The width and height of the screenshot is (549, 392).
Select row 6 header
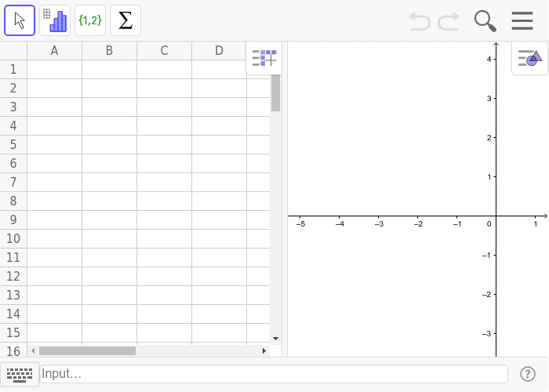click(x=13, y=163)
